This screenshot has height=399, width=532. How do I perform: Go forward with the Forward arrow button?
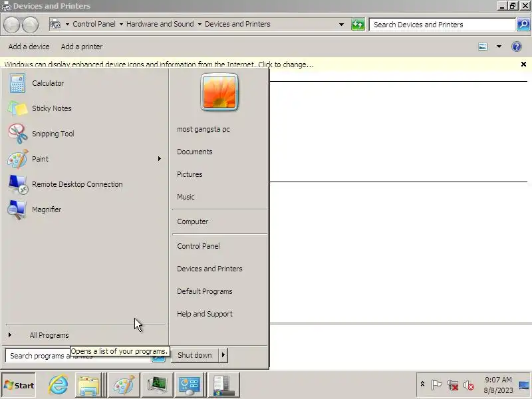pos(30,25)
